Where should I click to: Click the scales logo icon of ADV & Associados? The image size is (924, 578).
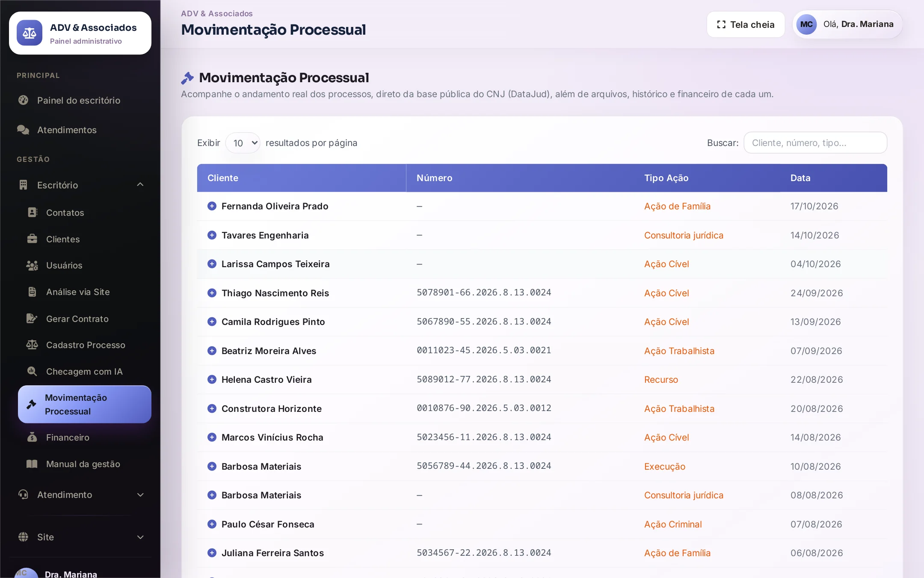[30, 33]
